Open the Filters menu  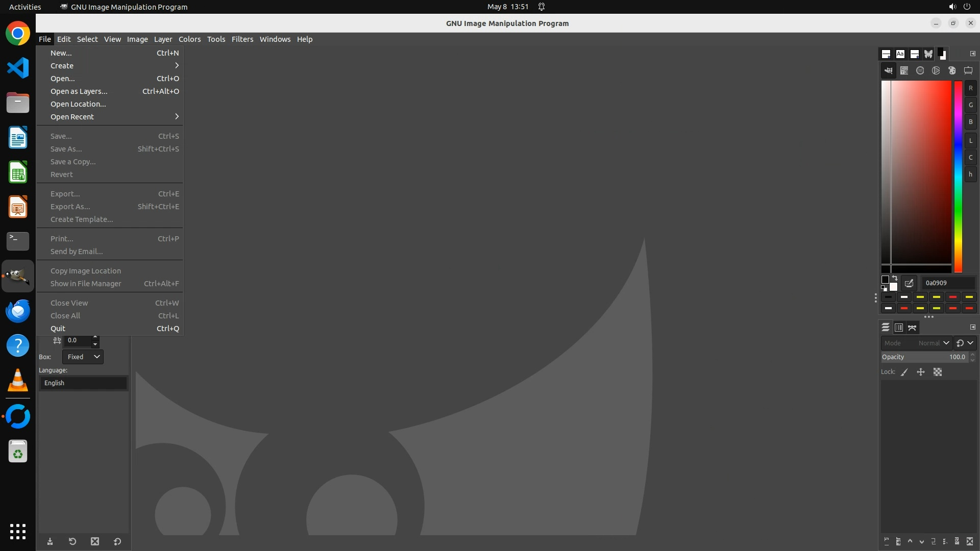242,39
